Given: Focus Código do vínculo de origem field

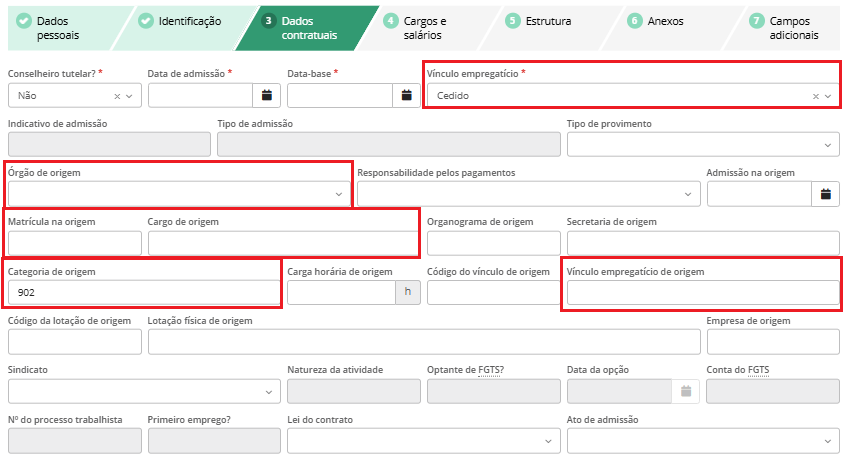Looking at the screenshot, I should [494, 293].
